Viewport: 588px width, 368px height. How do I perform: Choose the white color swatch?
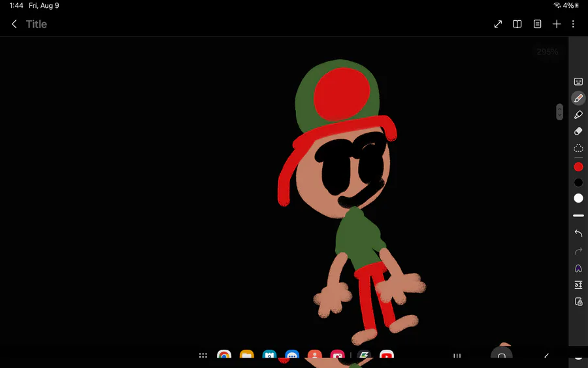point(578,198)
